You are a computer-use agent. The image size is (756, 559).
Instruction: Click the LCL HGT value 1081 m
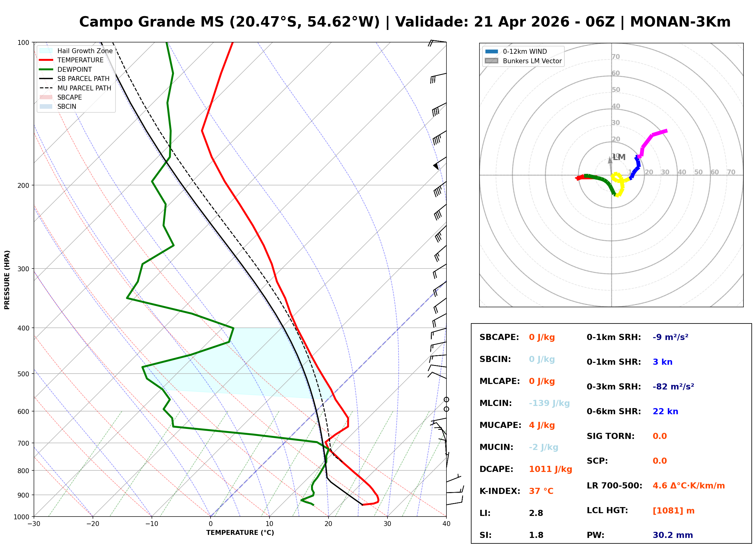click(673, 511)
